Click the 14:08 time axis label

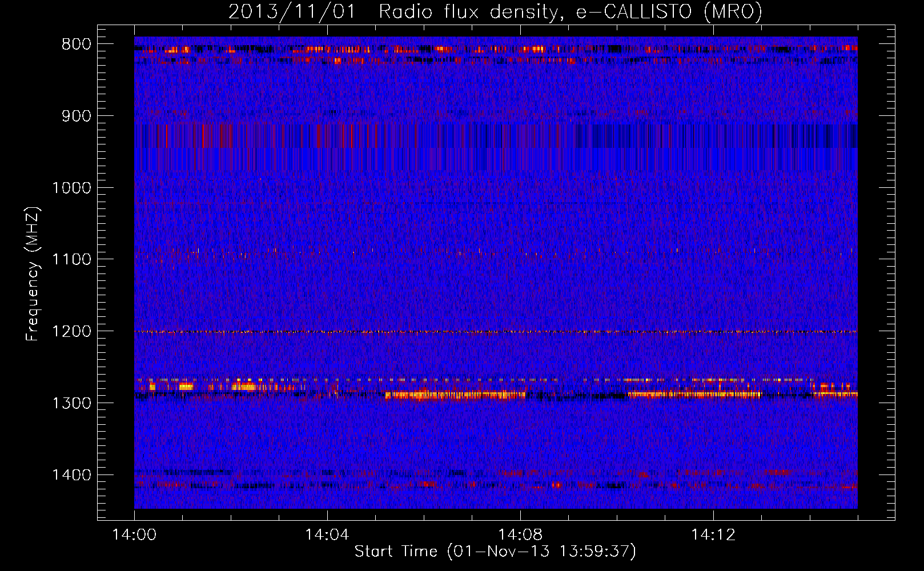[x=520, y=535]
